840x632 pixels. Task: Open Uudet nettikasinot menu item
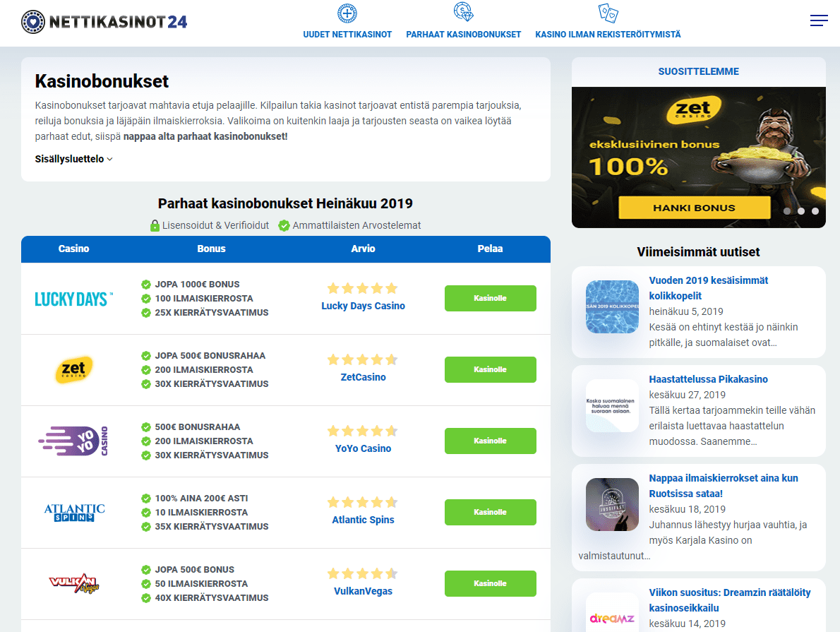(347, 35)
